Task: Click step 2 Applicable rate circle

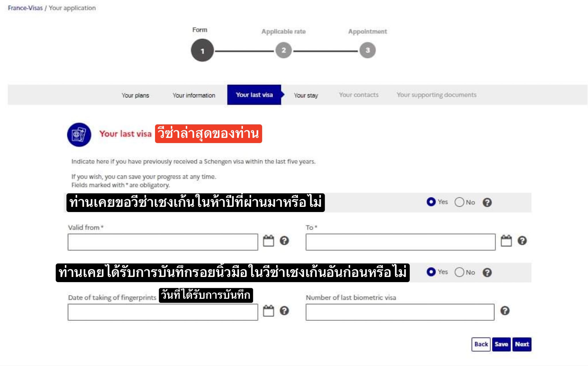Action: (284, 50)
